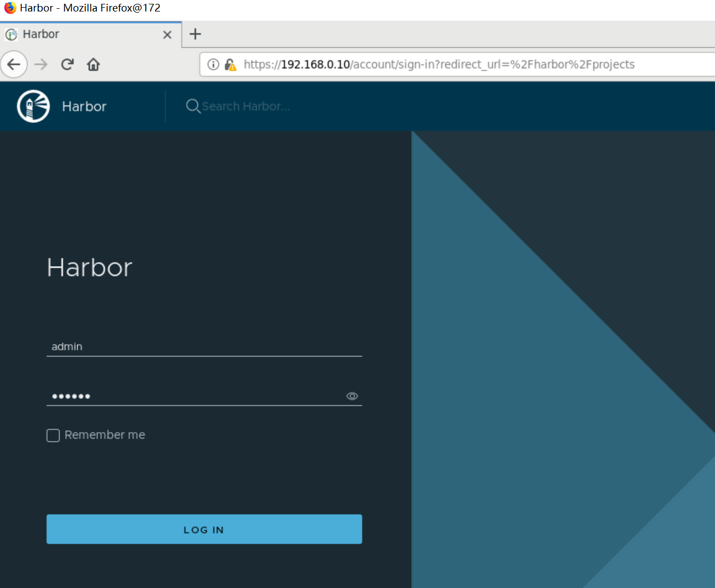The image size is (715, 588).
Task: Click the search magnifier icon in header
Action: click(193, 106)
